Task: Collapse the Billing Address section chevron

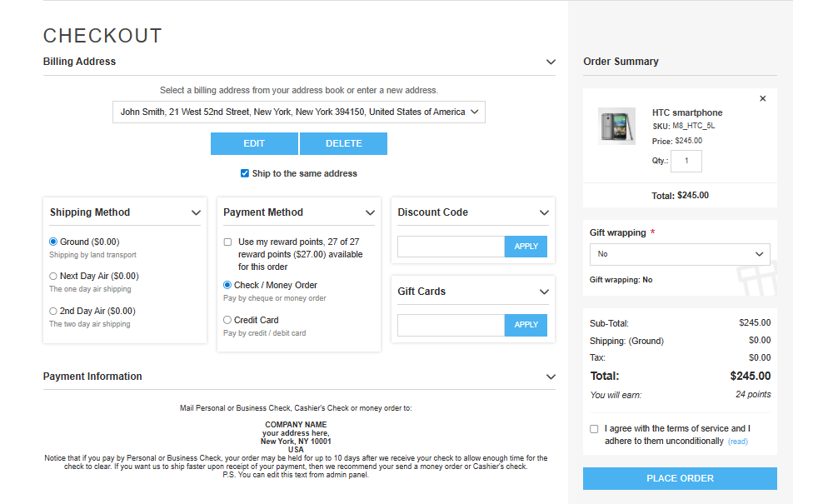Action: point(551,62)
